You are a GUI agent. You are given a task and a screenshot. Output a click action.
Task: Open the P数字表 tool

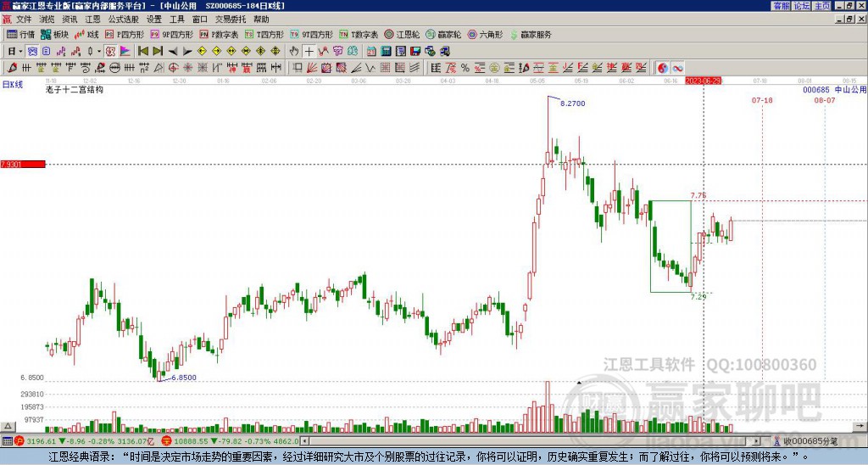pos(219,34)
